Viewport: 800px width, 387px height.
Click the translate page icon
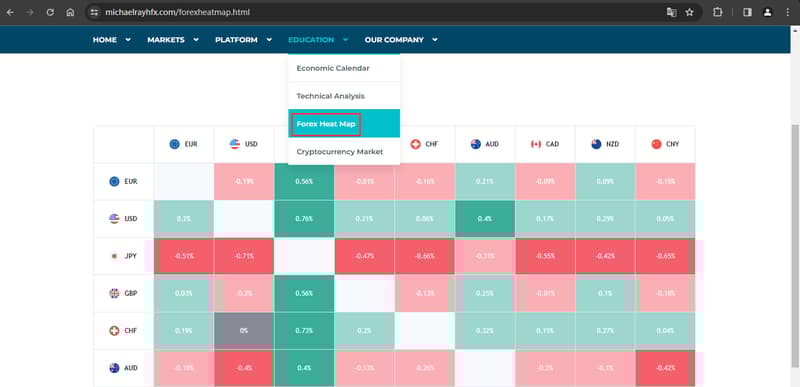(671, 12)
